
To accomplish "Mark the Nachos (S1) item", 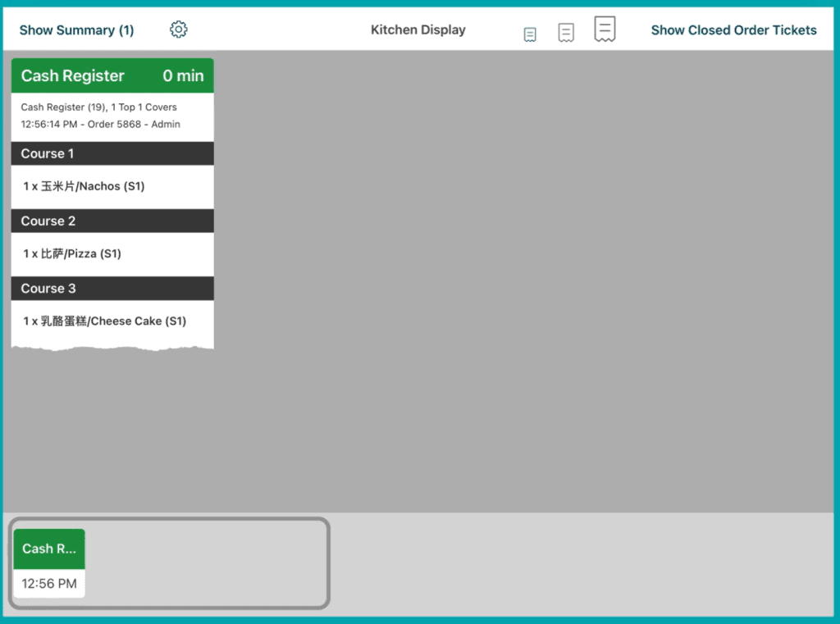I will click(x=84, y=187).
